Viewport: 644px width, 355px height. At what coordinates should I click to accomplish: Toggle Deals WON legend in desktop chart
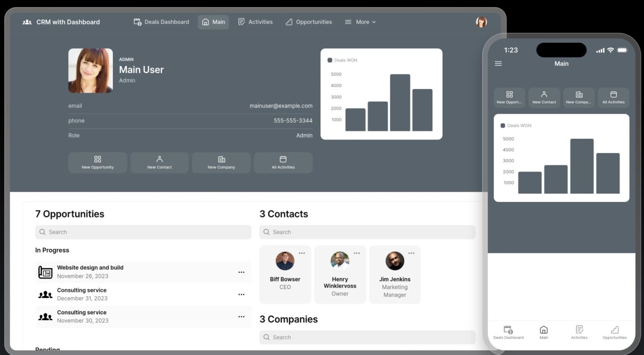pyautogui.click(x=343, y=60)
